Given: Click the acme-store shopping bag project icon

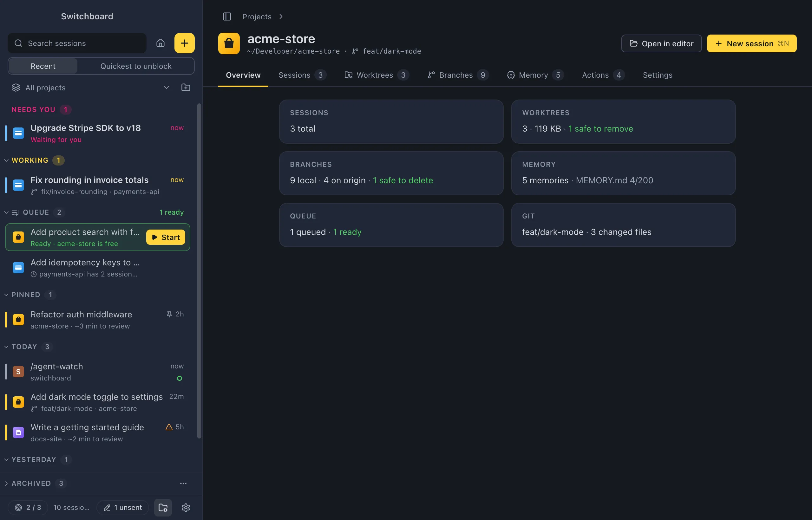Looking at the screenshot, I should pyautogui.click(x=229, y=43).
